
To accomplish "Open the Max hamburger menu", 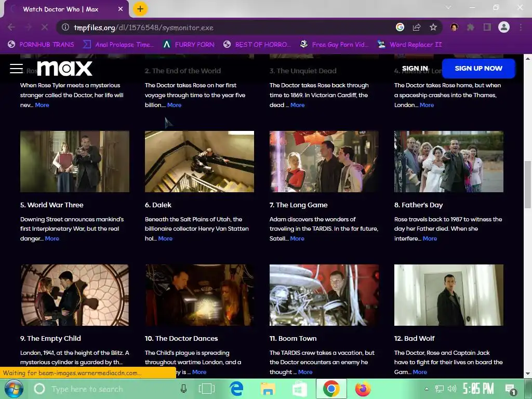I will [16, 68].
